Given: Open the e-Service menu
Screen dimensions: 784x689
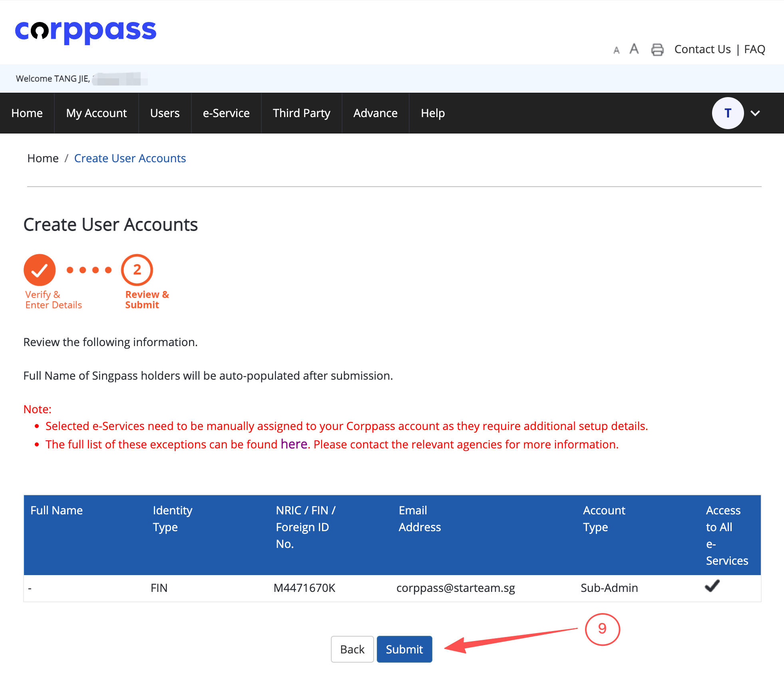Looking at the screenshot, I should (226, 113).
